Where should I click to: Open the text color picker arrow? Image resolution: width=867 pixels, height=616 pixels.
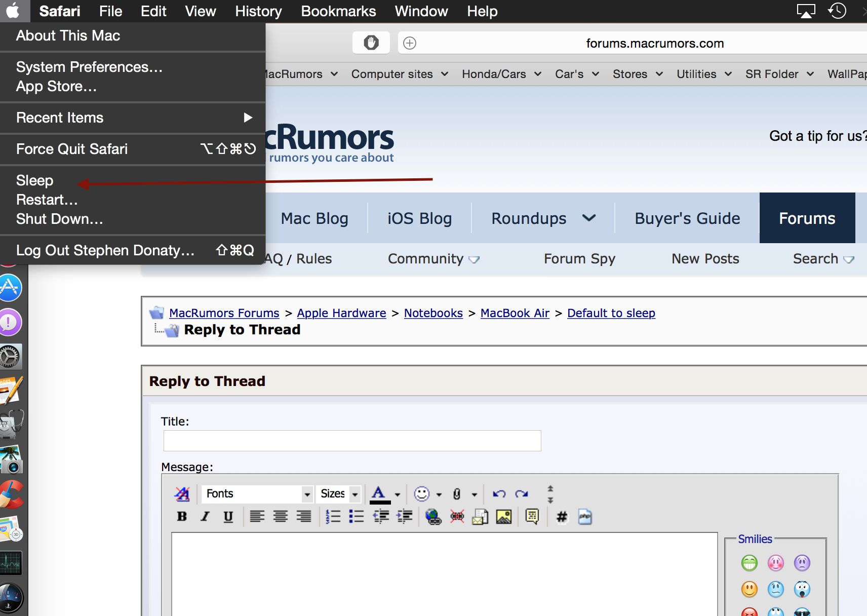tap(398, 494)
